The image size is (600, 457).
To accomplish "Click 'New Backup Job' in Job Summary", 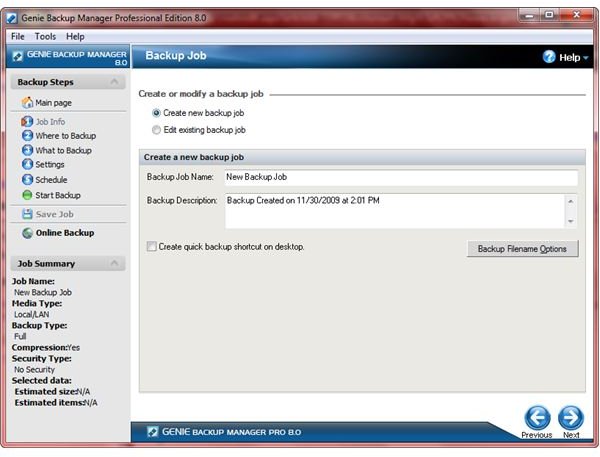I will pyautogui.click(x=43, y=292).
